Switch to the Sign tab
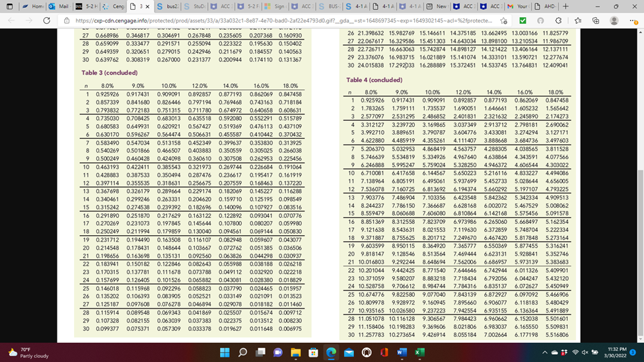This screenshot has height=362, width=644. pos(275,7)
